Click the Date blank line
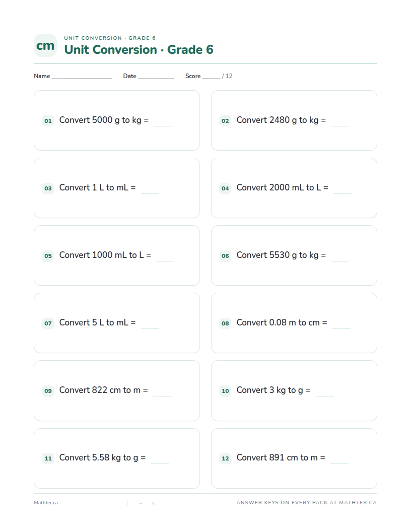411x532 pixels. (x=156, y=78)
